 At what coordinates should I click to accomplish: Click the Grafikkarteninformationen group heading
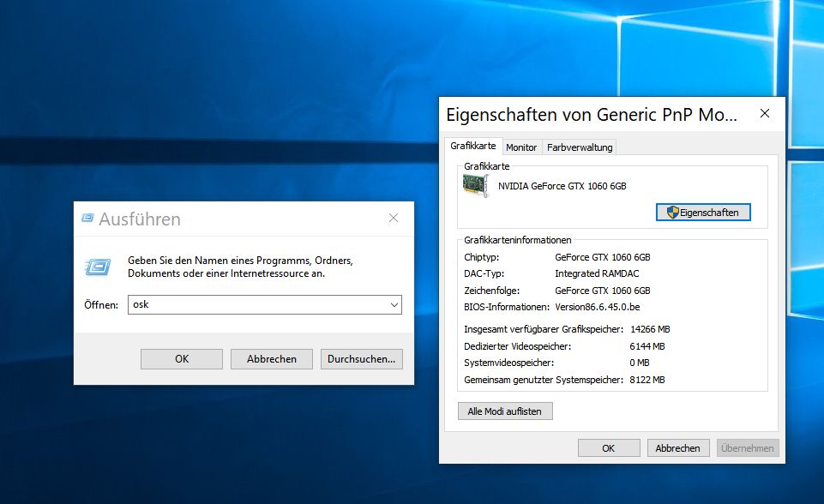pyautogui.click(x=518, y=240)
